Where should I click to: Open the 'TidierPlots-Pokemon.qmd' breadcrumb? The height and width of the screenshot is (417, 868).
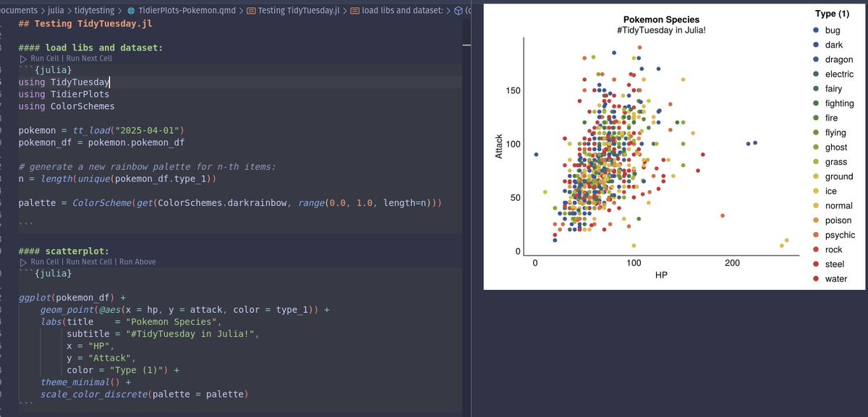[x=187, y=11]
